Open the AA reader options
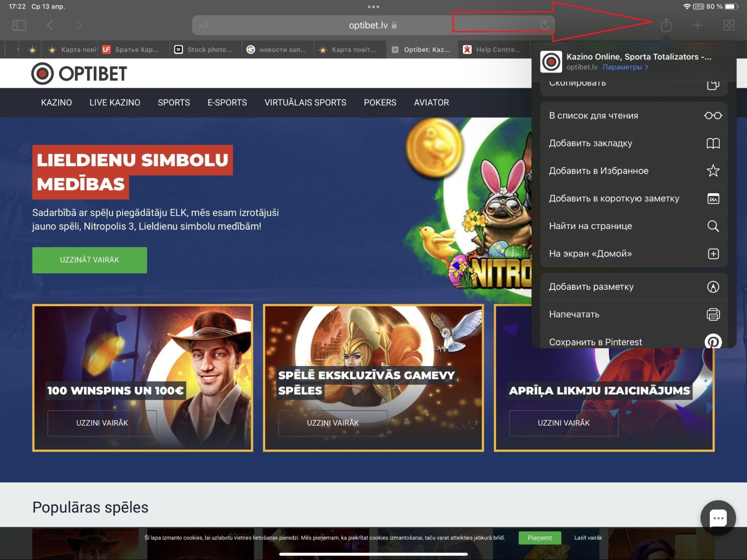Screen dimensions: 747x560 point(204,26)
